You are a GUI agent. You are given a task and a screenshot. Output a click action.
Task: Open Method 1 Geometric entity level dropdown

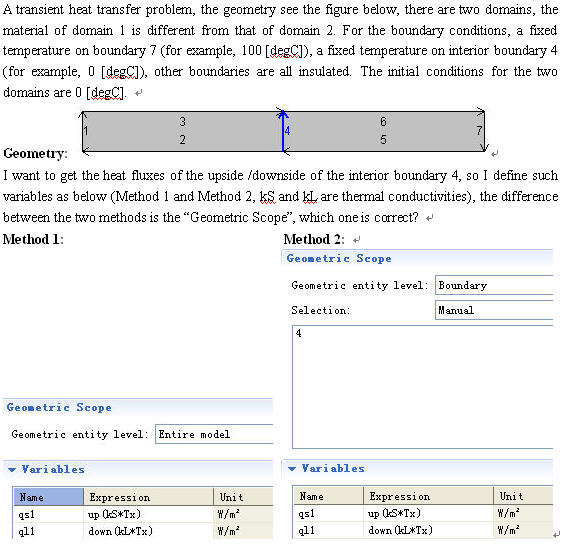[214, 434]
